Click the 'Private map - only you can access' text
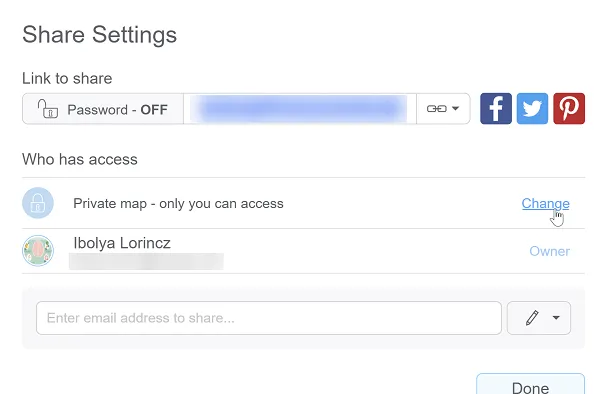The image size is (600, 394). point(178,204)
